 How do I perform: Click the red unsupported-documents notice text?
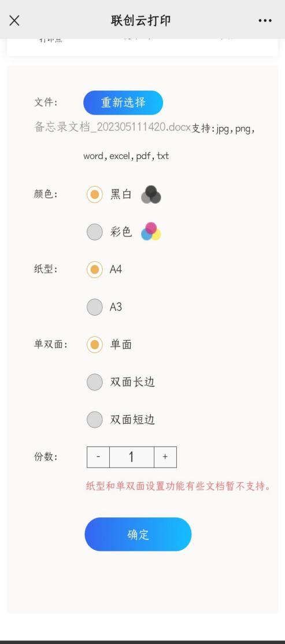(x=179, y=486)
